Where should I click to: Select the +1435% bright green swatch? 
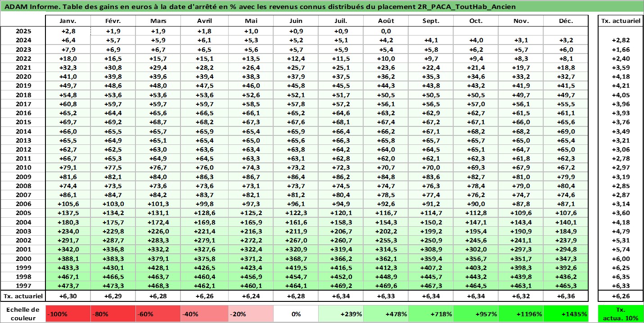point(566,314)
